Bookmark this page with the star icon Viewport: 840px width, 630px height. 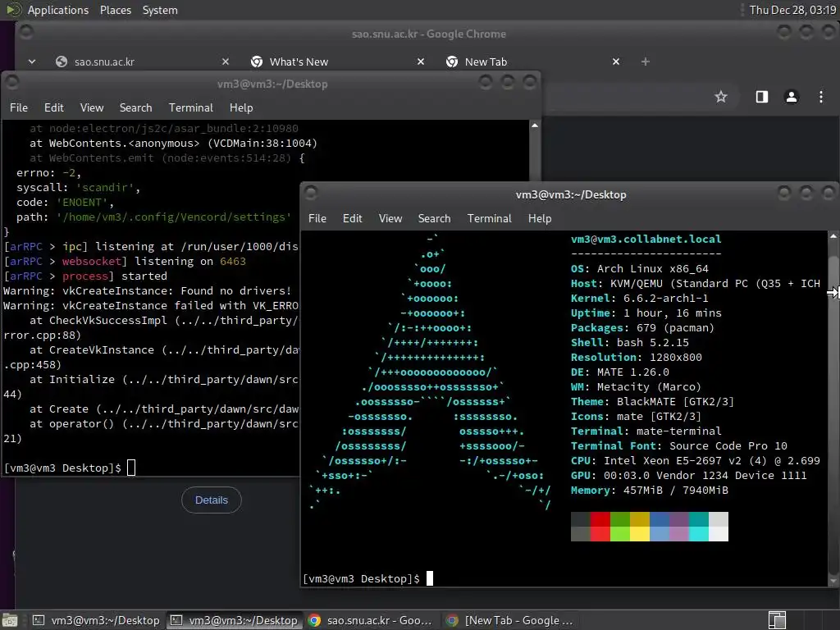click(x=720, y=97)
